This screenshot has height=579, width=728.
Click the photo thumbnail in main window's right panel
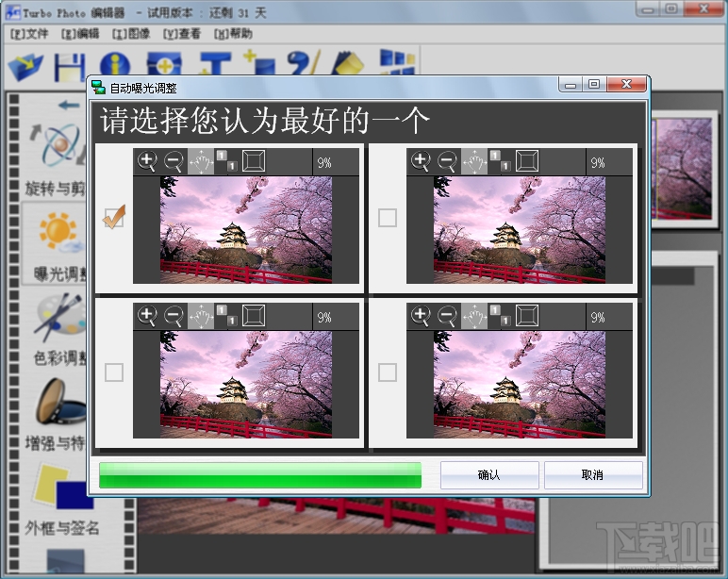684,168
